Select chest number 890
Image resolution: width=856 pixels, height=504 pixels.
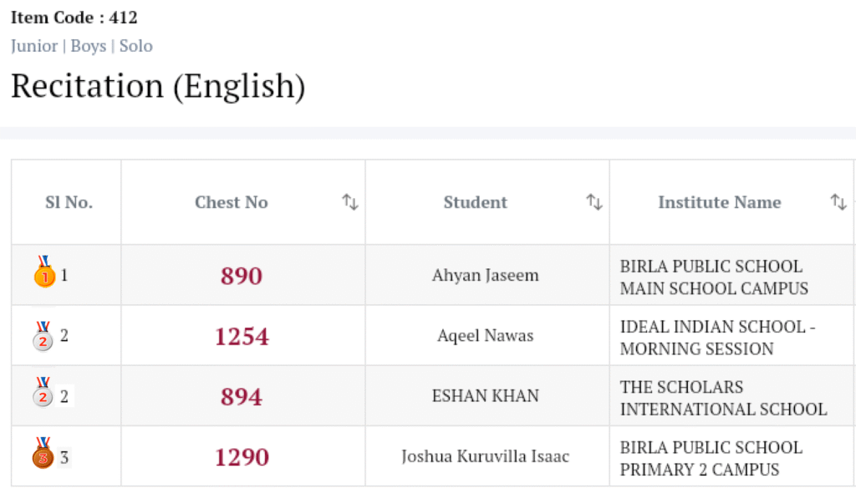(x=242, y=276)
